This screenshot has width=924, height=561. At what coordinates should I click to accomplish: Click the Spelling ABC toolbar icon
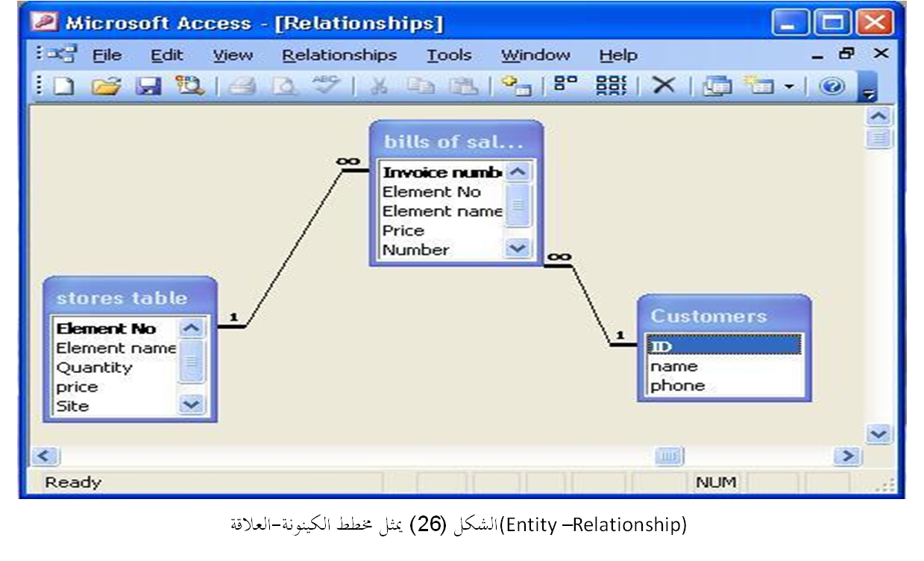coord(325,87)
